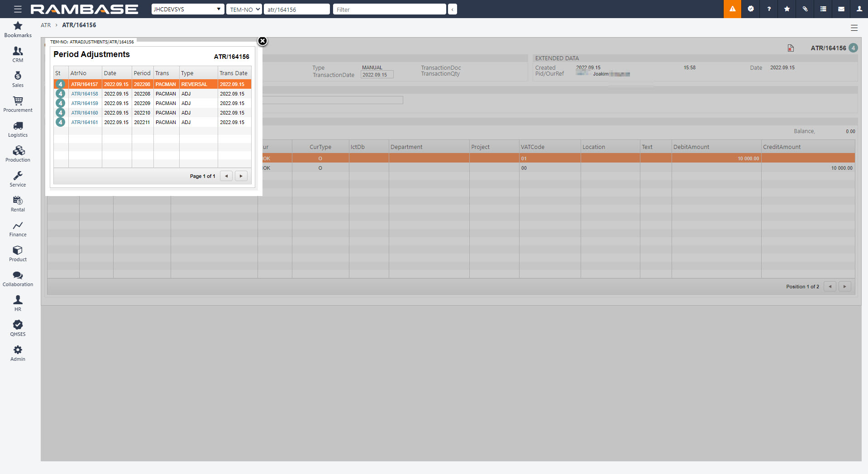This screenshot has width=868, height=474.
Task: Open the hamburger menu next to RamBase logo
Action: click(18, 9)
